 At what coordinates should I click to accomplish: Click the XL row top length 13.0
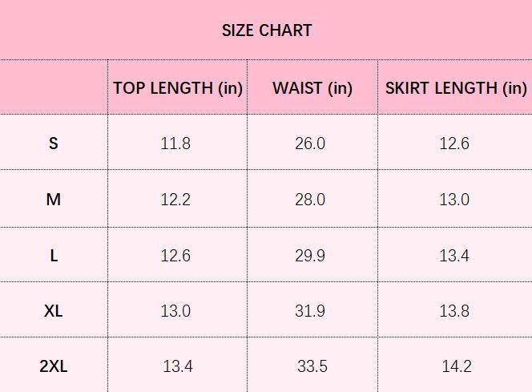tap(175, 311)
